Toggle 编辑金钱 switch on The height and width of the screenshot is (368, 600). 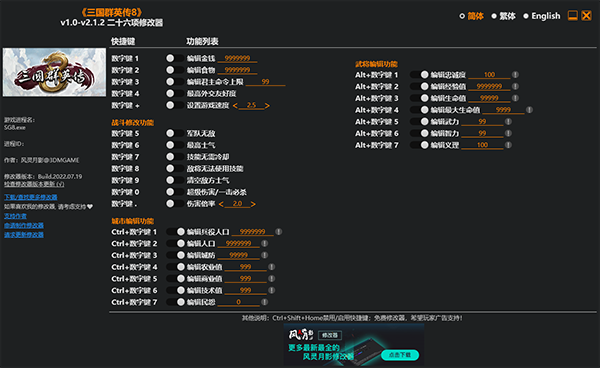click(x=174, y=58)
